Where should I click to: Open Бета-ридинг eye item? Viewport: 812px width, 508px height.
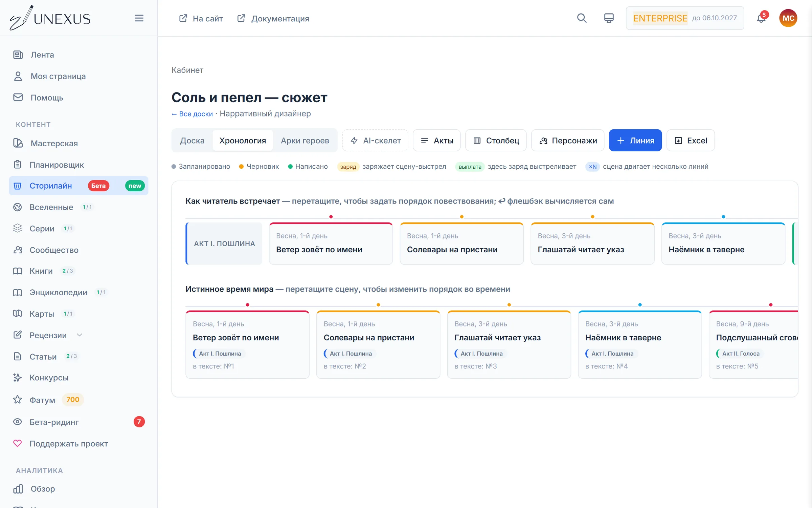point(78,422)
